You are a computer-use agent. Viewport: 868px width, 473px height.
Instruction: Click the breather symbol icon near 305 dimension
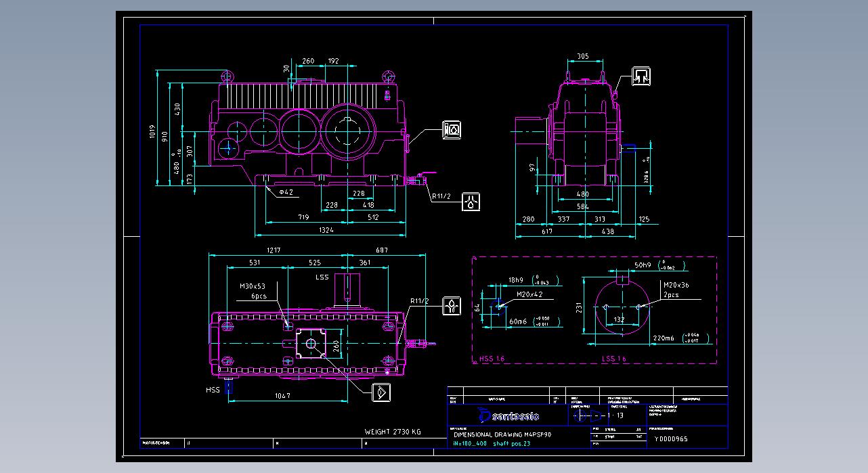pos(642,77)
